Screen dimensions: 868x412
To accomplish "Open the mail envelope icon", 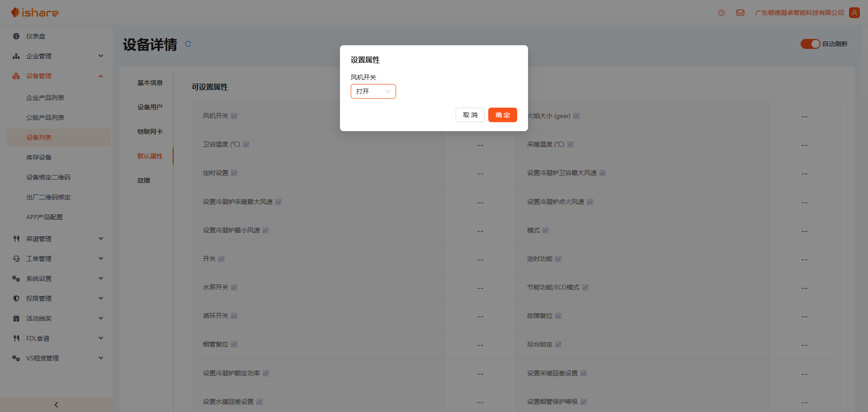I will click(x=740, y=13).
